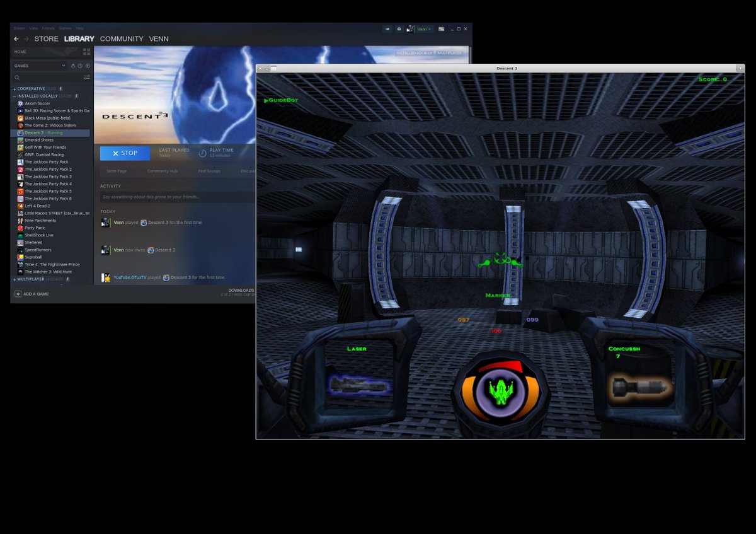Open Steam notifications inbox icon

[x=399, y=29]
